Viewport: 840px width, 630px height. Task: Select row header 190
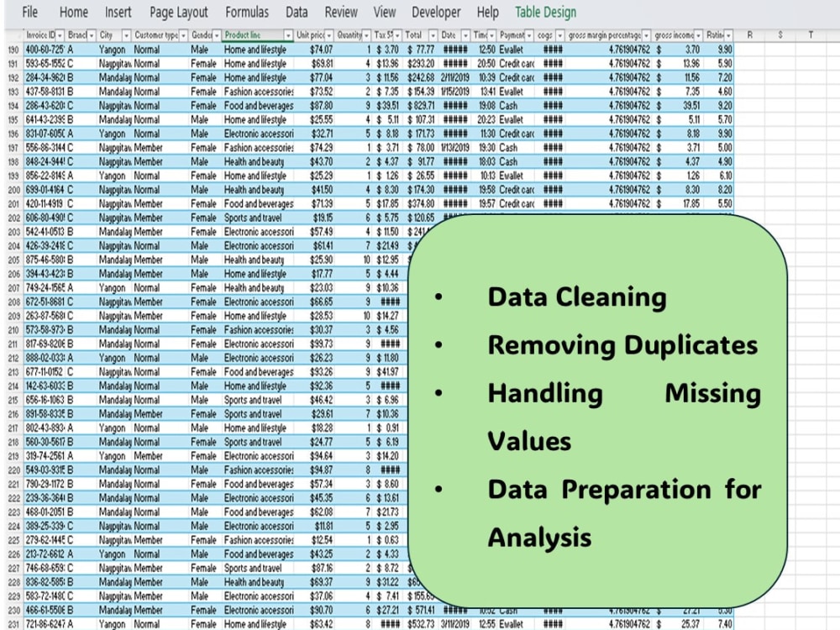click(13, 50)
